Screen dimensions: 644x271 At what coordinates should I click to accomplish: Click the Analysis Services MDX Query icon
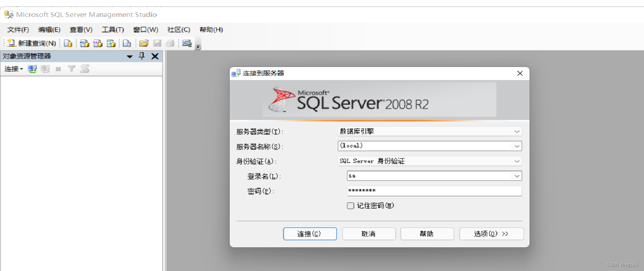click(84, 43)
